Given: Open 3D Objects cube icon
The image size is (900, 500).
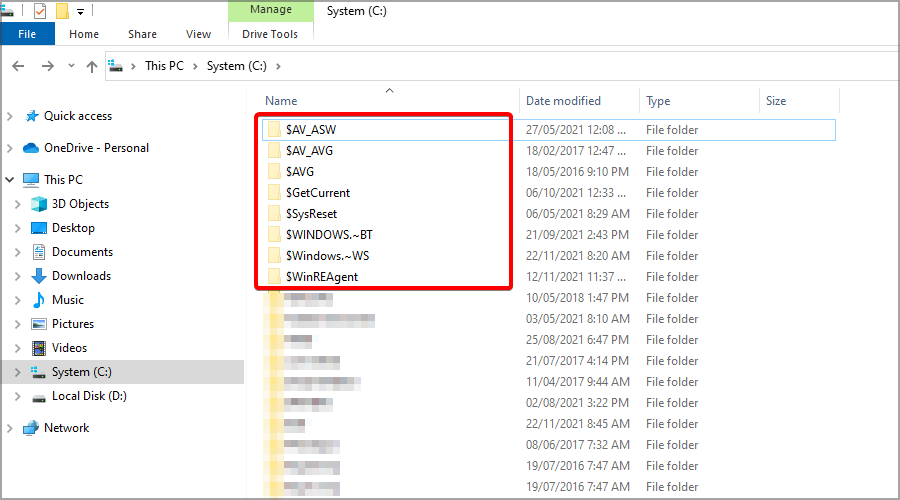Looking at the screenshot, I should pos(39,204).
